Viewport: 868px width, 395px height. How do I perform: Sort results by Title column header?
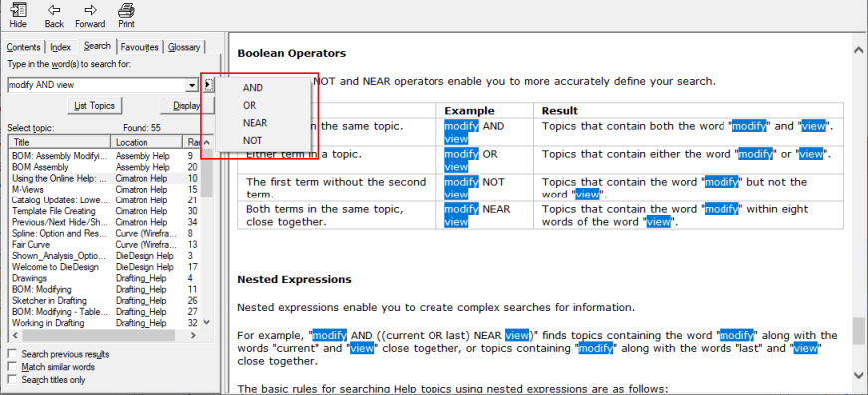pos(59,142)
